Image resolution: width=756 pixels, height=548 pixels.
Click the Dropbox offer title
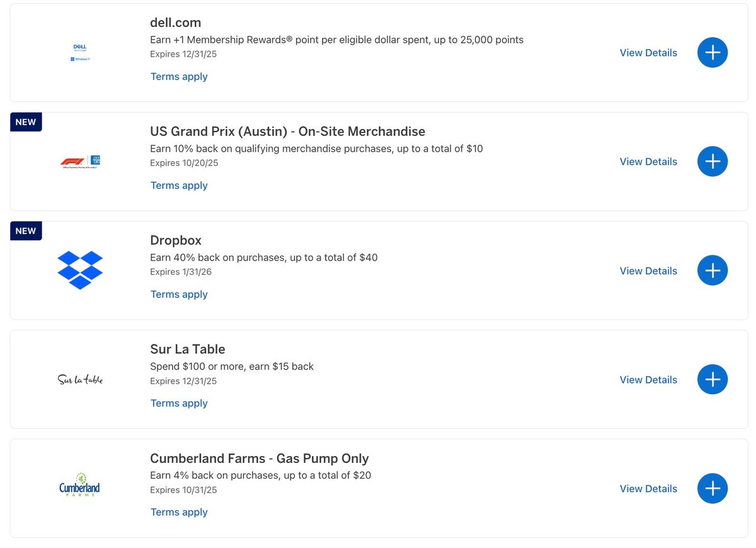coord(176,241)
